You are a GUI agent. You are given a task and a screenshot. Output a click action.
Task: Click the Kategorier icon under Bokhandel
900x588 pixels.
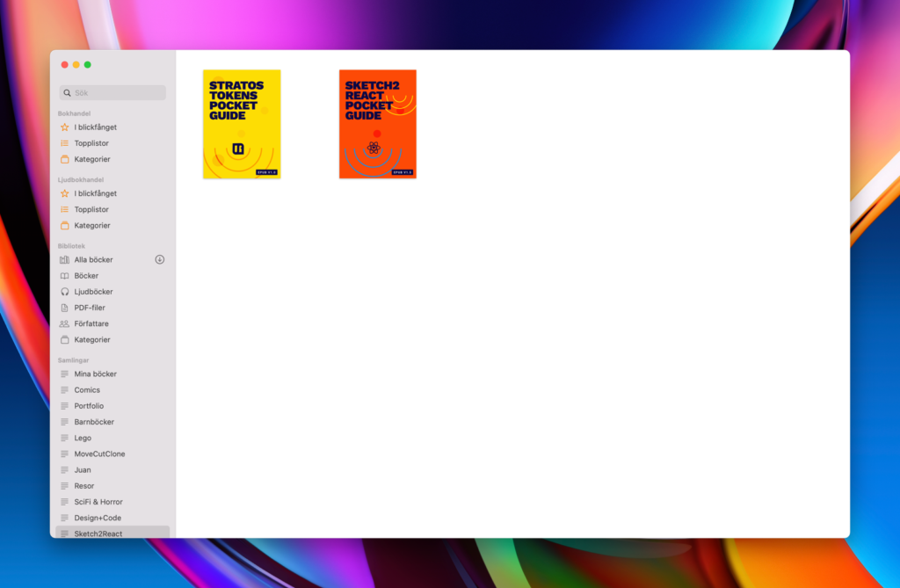coord(64,160)
